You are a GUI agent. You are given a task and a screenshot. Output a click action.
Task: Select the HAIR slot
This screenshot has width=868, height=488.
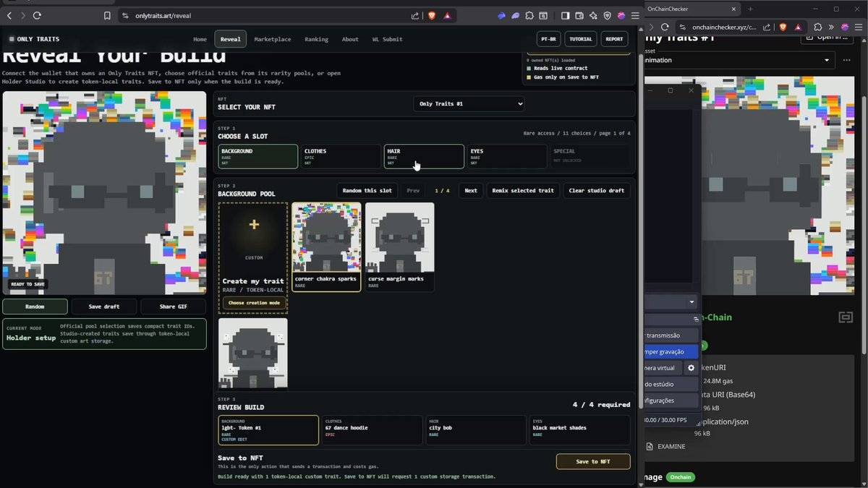424,156
